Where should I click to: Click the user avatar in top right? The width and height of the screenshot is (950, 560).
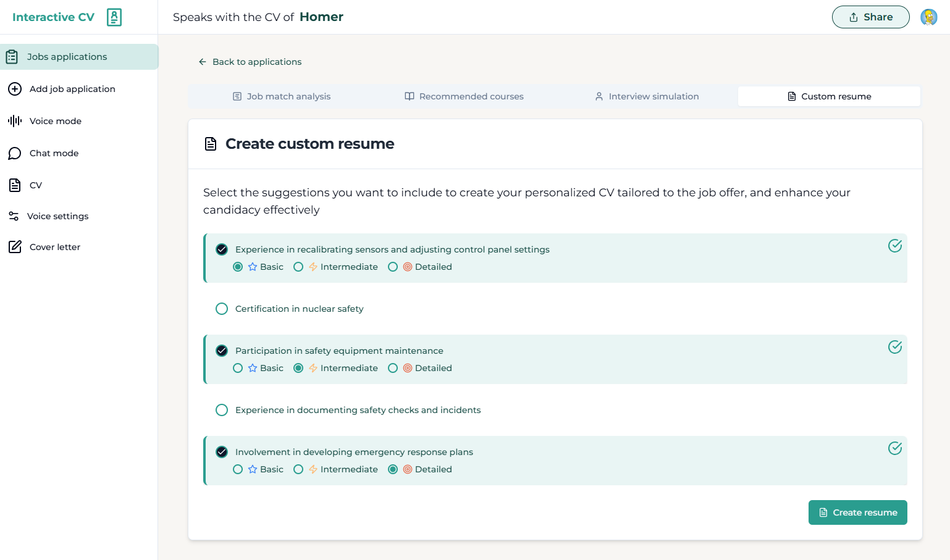click(x=928, y=17)
